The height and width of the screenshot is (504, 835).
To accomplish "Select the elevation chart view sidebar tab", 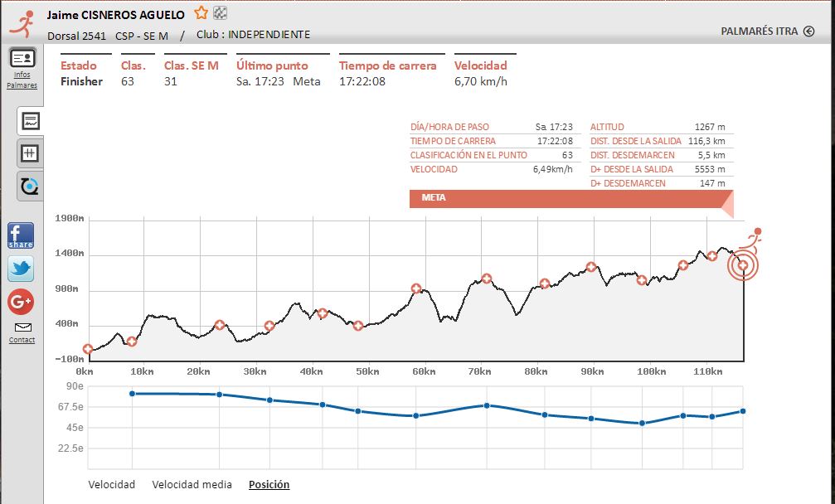I will [31, 121].
